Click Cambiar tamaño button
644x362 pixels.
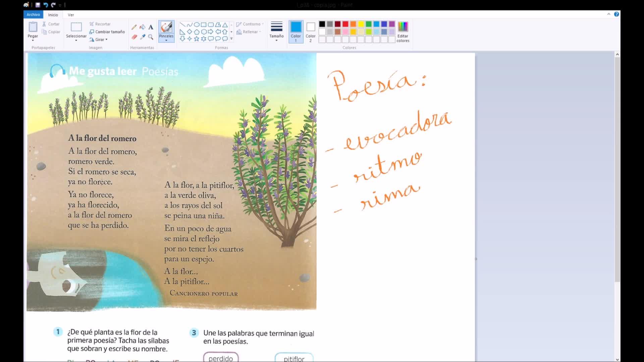pyautogui.click(x=107, y=32)
